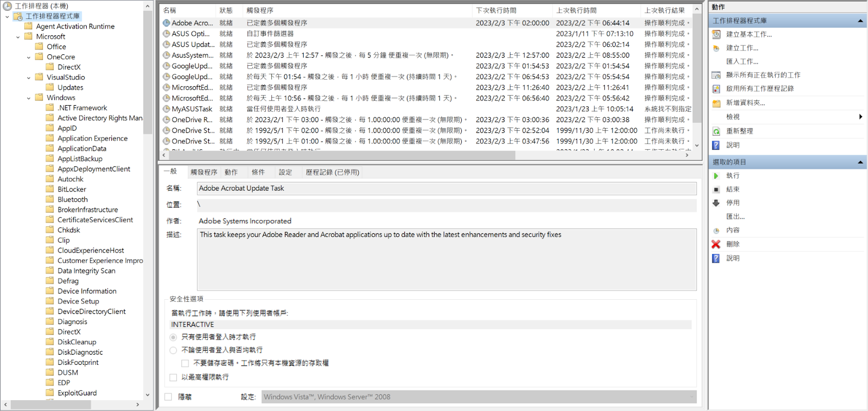Viewport: 868px width, 411px height.
Task: Select the ExploitGuard tree folder
Action: [77, 393]
